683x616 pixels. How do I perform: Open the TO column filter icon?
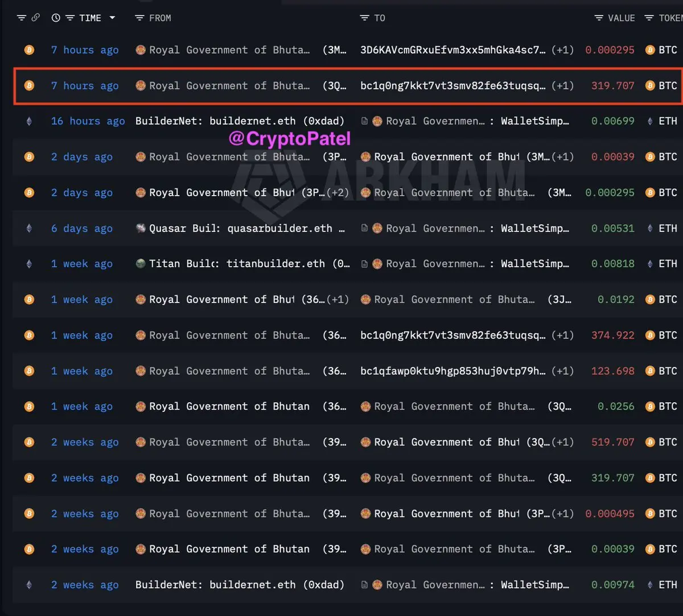pos(365,18)
